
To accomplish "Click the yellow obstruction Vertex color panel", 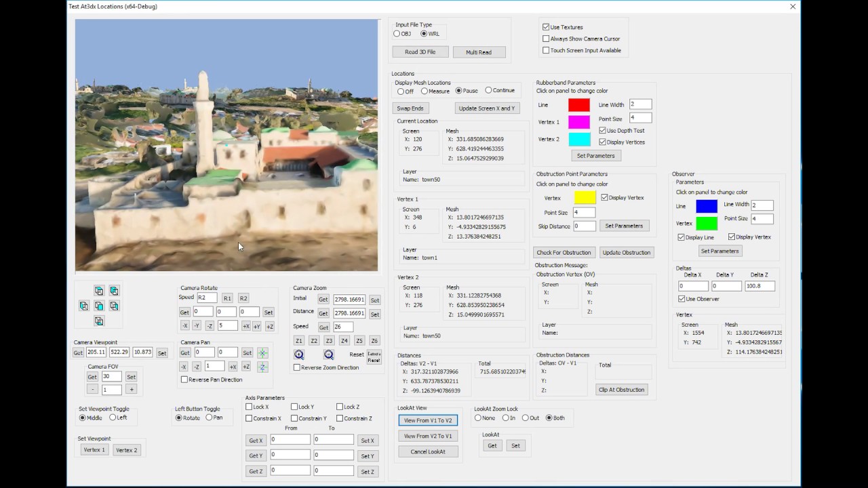I will 585,197.
